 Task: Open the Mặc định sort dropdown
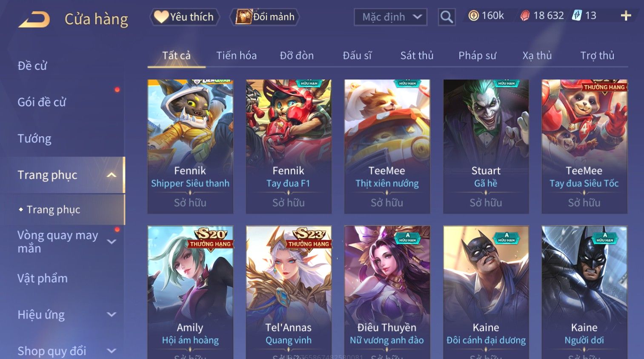390,17
